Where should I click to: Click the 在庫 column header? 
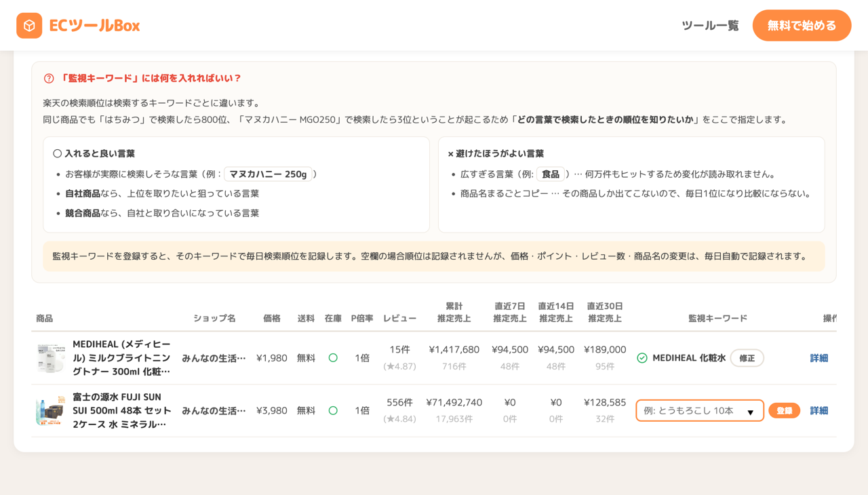pos(333,319)
